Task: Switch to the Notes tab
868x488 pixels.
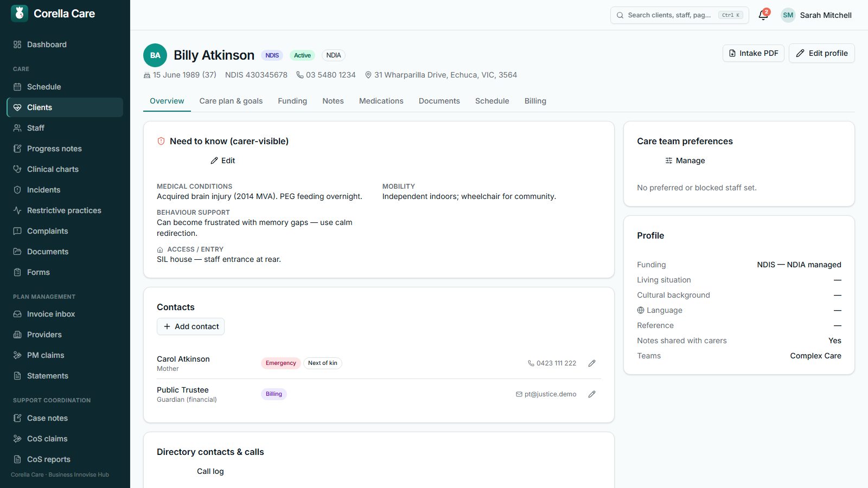Action: pos(333,101)
